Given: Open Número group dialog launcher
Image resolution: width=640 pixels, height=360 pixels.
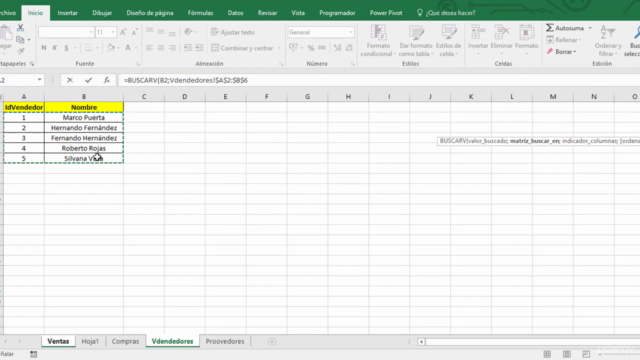Looking at the screenshot, I should click(353, 64).
